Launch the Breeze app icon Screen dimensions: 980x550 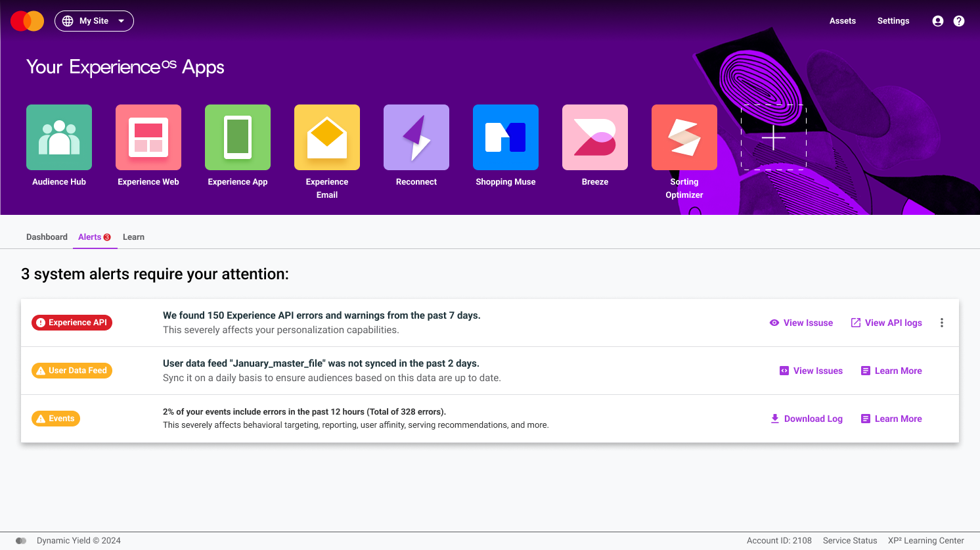[x=595, y=137]
